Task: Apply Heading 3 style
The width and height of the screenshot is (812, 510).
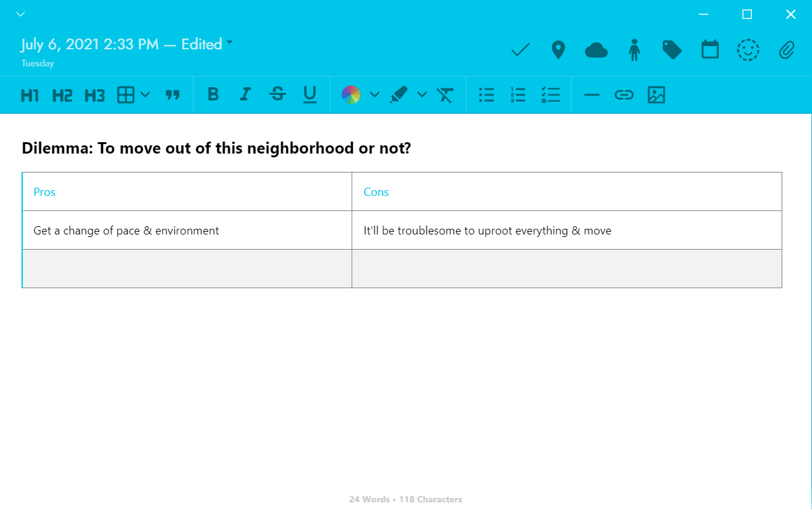Action: [94, 95]
